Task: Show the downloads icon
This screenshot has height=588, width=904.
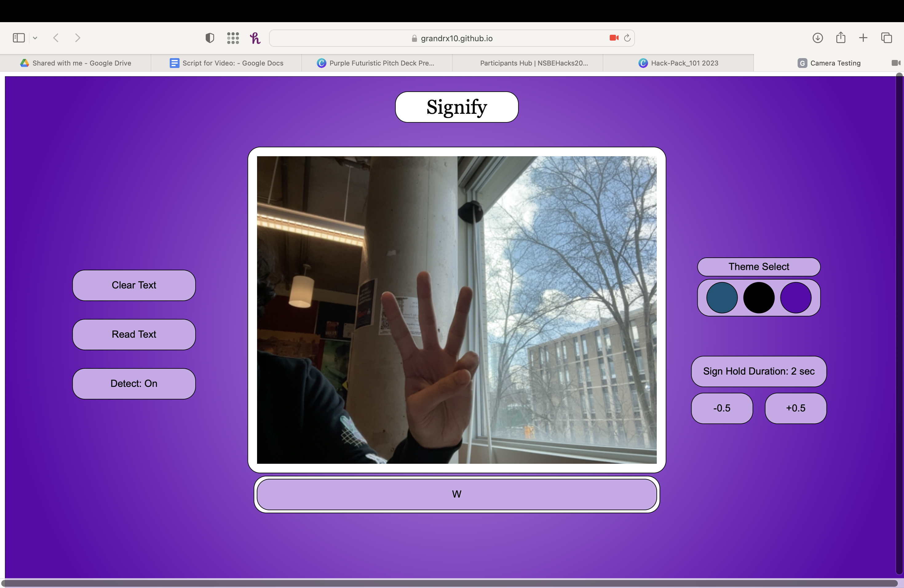Action: click(x=818, y=38)
